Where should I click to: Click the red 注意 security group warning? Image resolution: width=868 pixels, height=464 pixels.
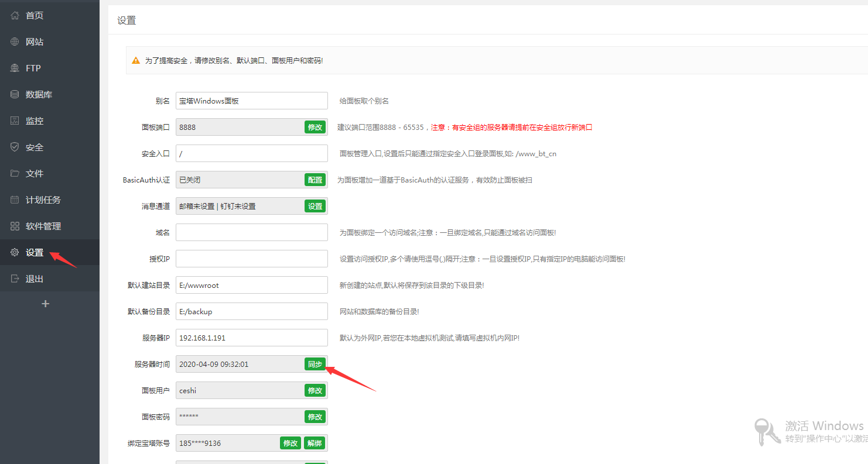511,127
